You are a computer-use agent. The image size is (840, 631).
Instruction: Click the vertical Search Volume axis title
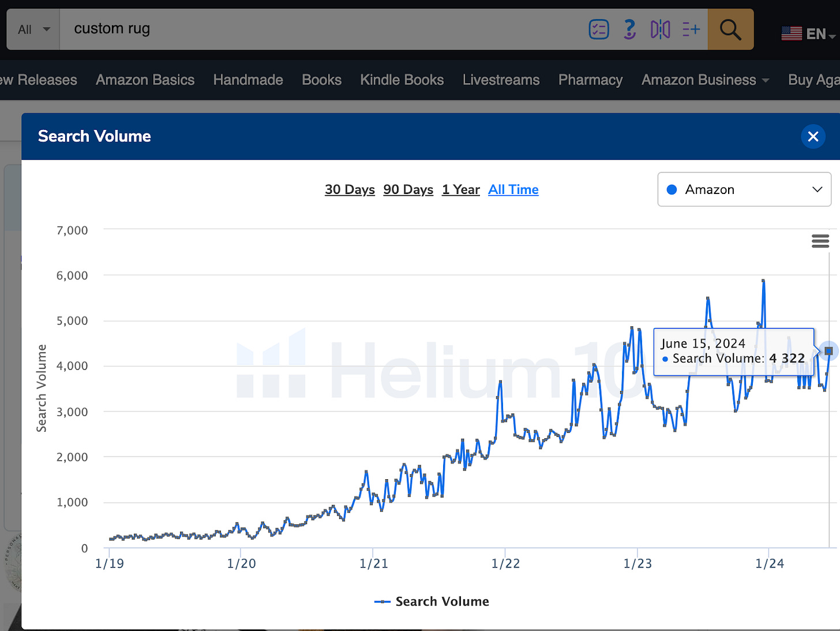[x=42, y=388]
